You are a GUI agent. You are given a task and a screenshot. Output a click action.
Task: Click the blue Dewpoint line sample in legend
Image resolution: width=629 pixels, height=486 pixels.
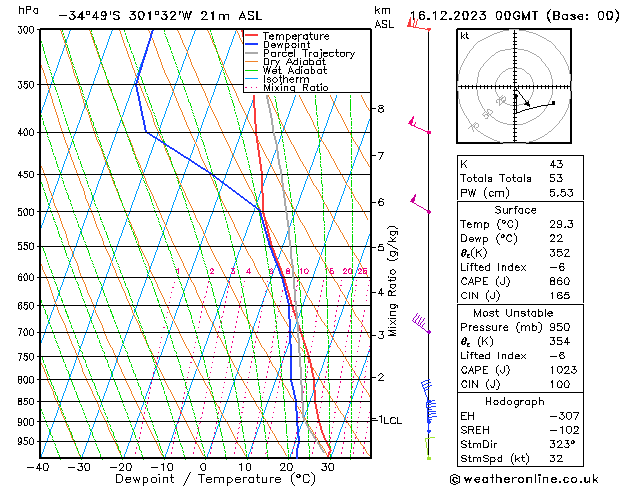pyautogui.click(x=251, y=44)
